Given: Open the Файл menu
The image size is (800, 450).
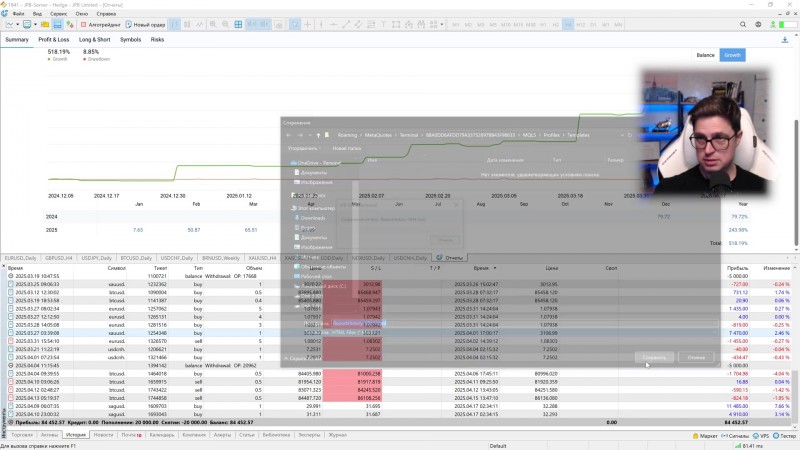Looking at the screenshot, I should tap(18, 14).
